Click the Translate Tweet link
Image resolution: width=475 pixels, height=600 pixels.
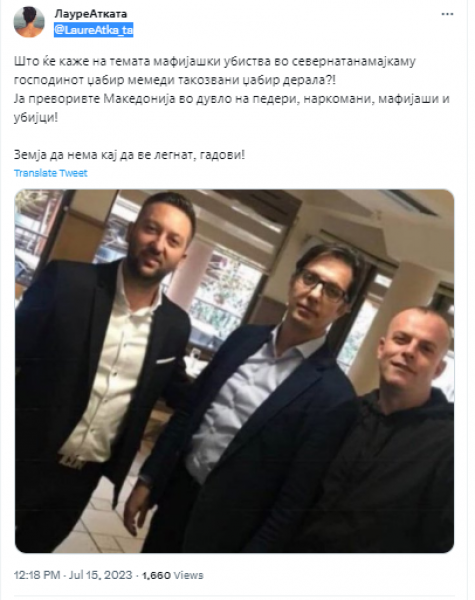click(x=51, y=173)
